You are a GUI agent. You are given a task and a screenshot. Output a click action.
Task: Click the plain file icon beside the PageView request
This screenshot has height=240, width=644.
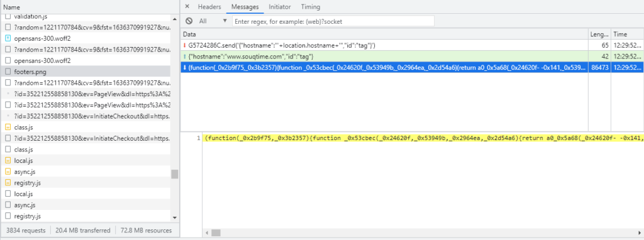pyautogui.click(x=8, y=105)
